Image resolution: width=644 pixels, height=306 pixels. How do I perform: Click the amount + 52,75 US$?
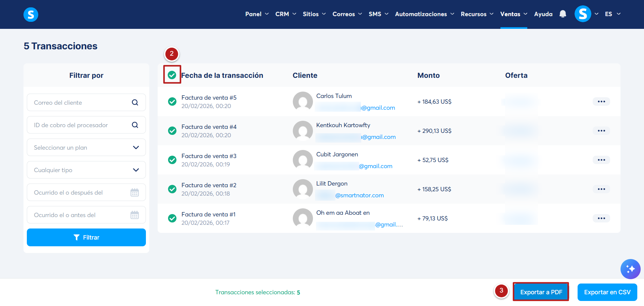[x=433, y=160]
